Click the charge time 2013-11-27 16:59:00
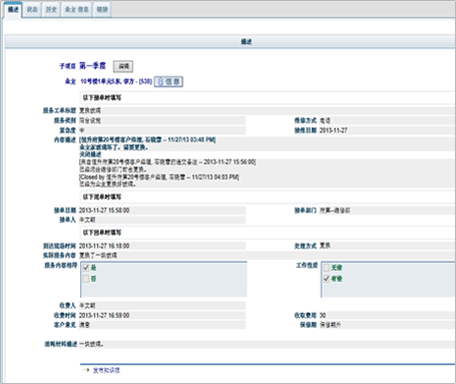 click(104, 315)
